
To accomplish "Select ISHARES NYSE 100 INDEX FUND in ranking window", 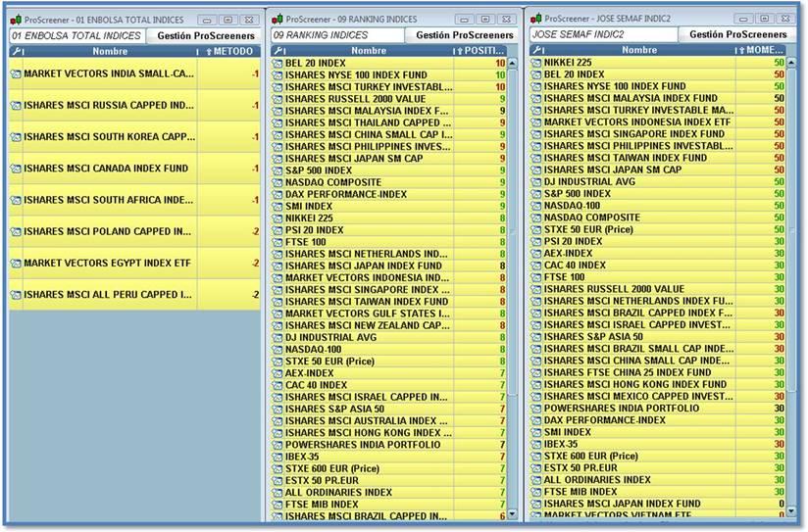I will pos(389,75).
